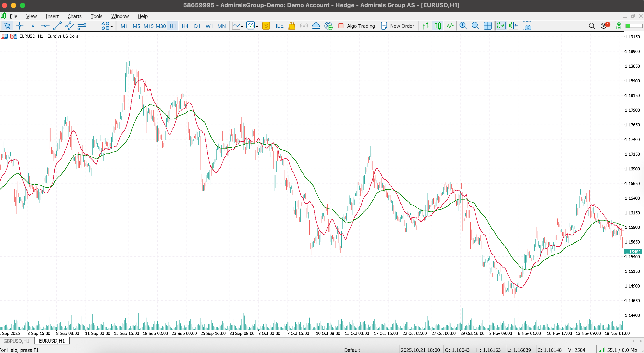
Task: Switch chart to M5 timeframe
Action: click(136, 26)
